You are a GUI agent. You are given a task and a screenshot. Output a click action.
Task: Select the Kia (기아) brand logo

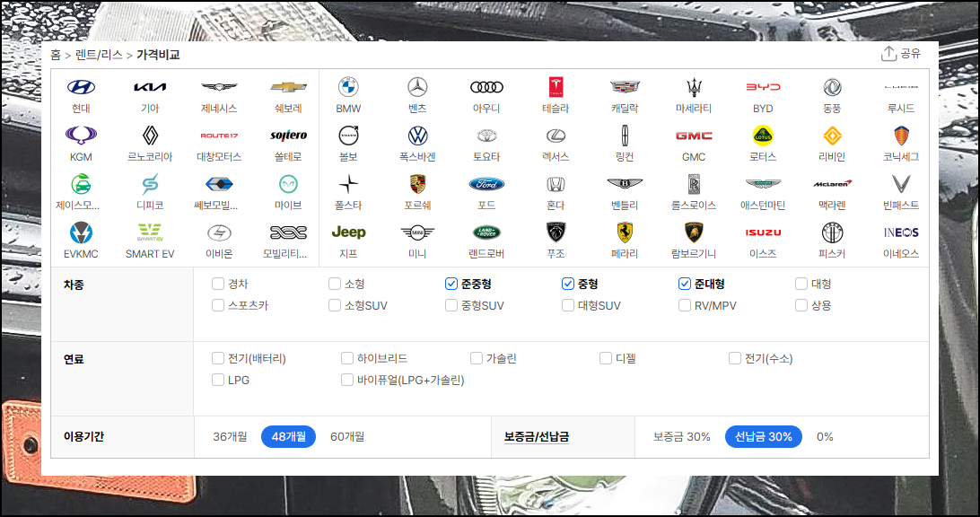point(150,88)
